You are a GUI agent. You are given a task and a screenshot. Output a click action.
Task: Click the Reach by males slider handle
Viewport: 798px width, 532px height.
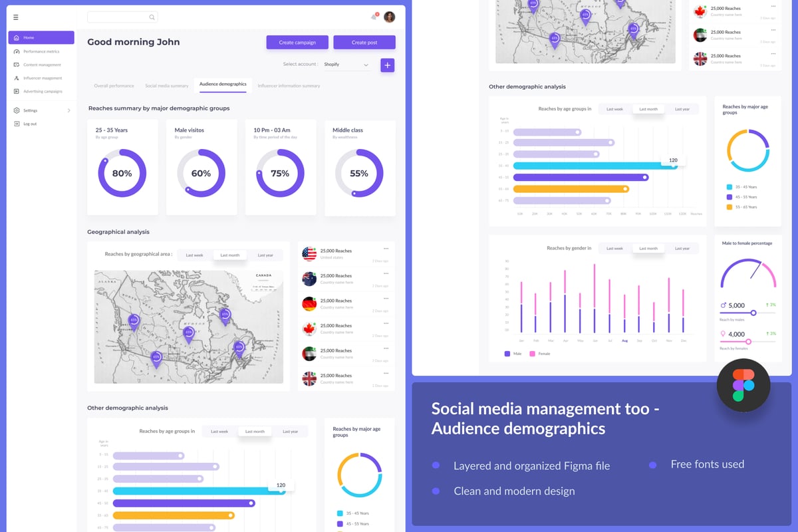(x=753, y=313)
